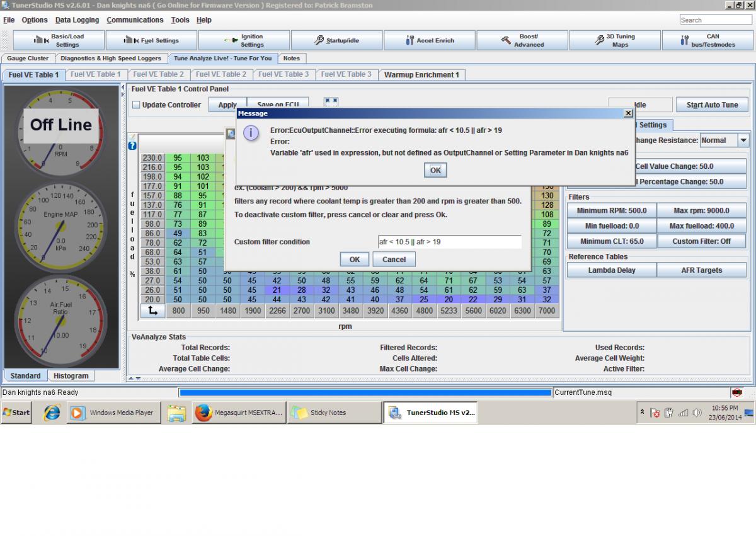Click the Custom filter condition text field
The height and width of the screenshot is (536, 756).
click(449, 242)
